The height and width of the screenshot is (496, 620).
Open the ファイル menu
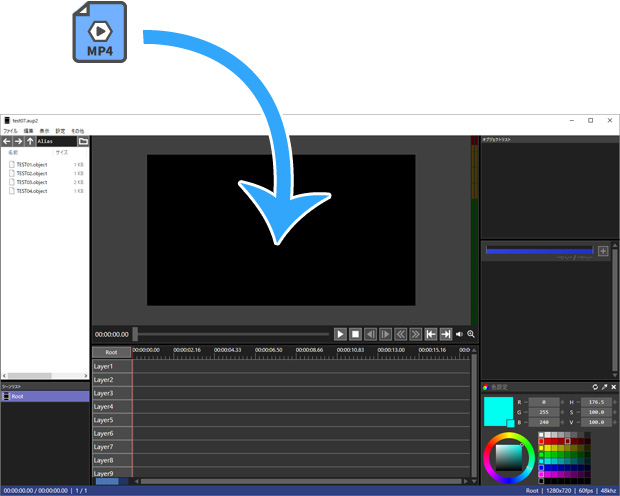click(x=10, y=131)
